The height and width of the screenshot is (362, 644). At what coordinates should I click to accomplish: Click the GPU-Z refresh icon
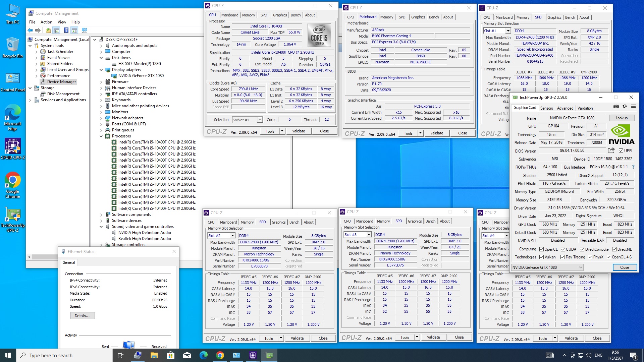coord(625,106)
